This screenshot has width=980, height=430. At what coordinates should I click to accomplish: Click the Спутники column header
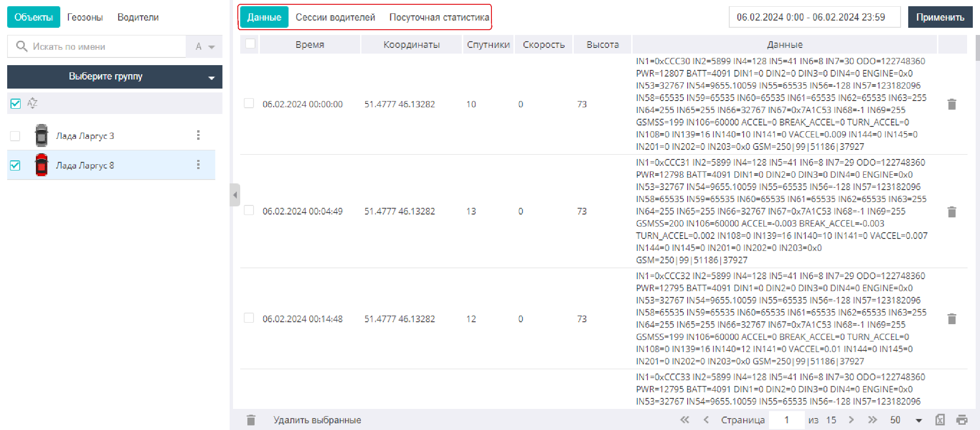[x=488, y=45]
